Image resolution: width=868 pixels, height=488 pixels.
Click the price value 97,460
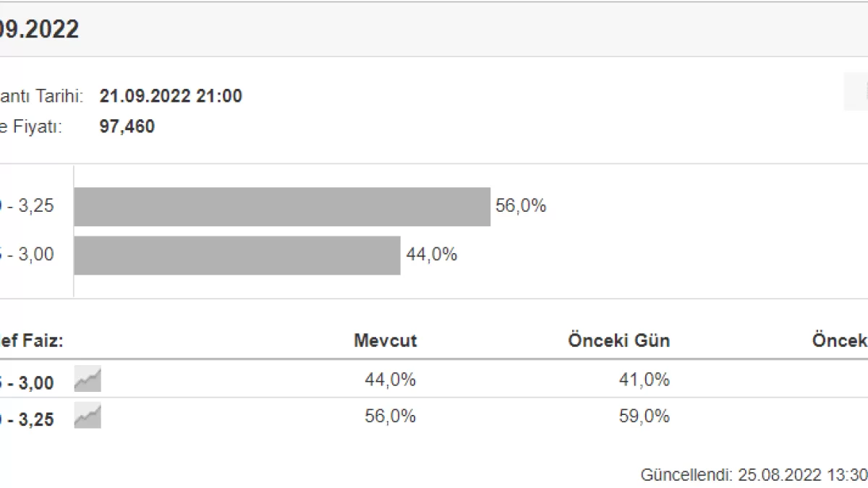click(127, 127)
